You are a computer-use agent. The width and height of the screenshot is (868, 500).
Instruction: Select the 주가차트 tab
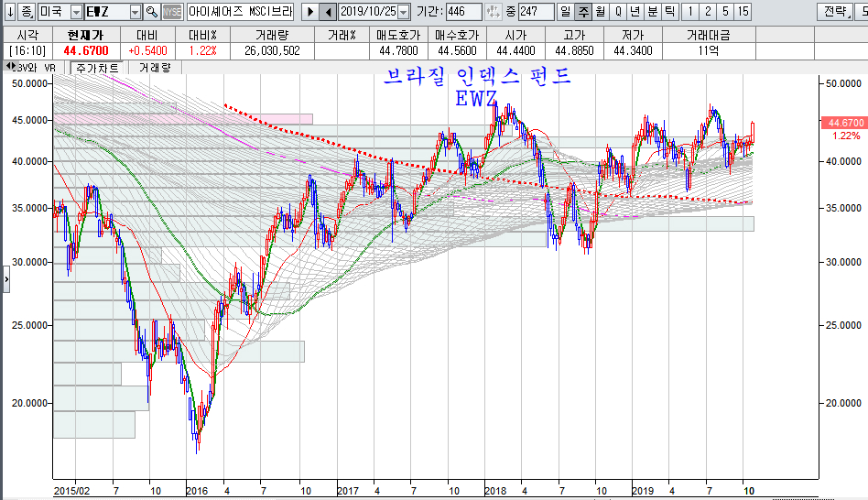(98, 68)
